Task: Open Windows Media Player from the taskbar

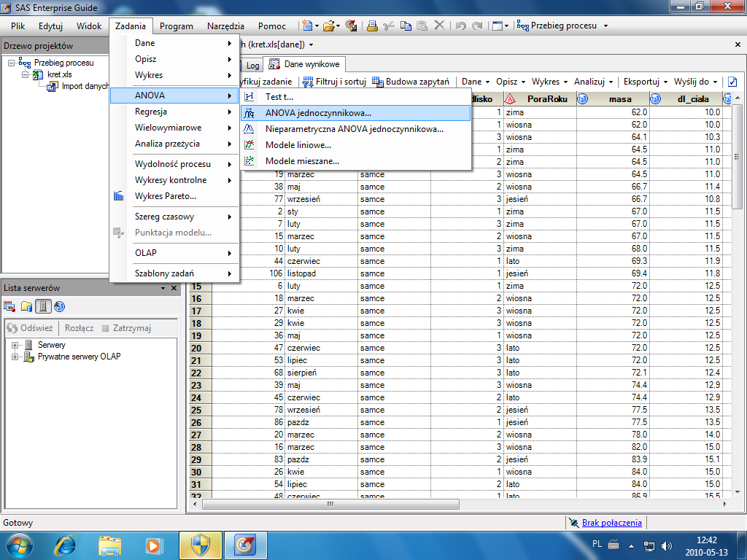Action: 153,545
